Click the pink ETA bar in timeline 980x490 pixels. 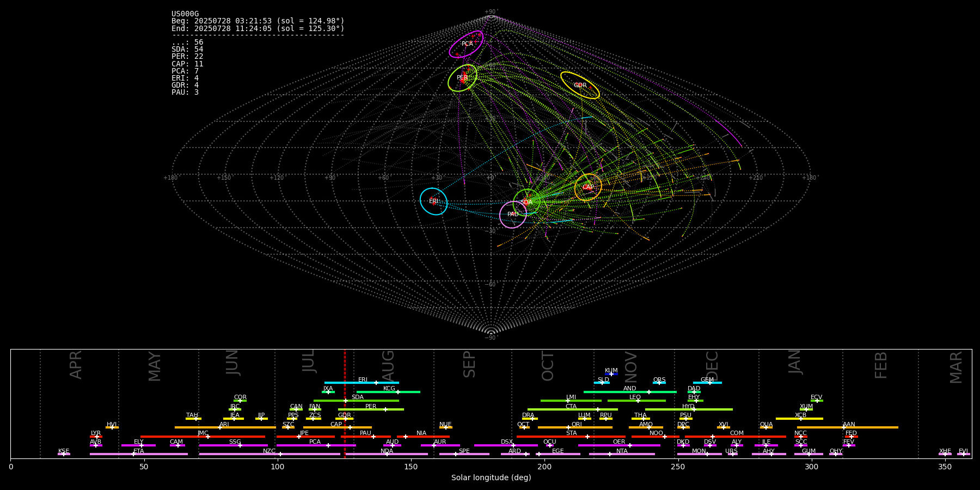[x=139, y=454]
